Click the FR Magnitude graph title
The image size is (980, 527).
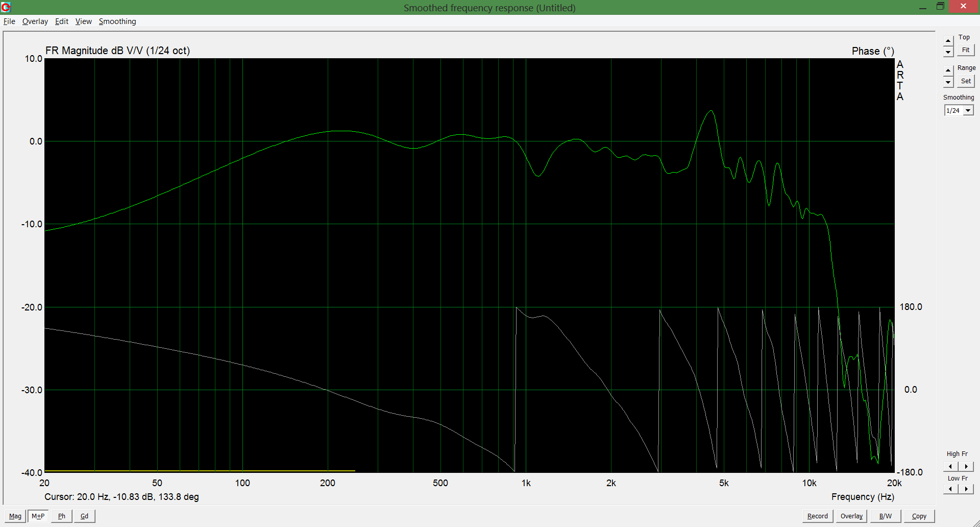coord(117,51)
